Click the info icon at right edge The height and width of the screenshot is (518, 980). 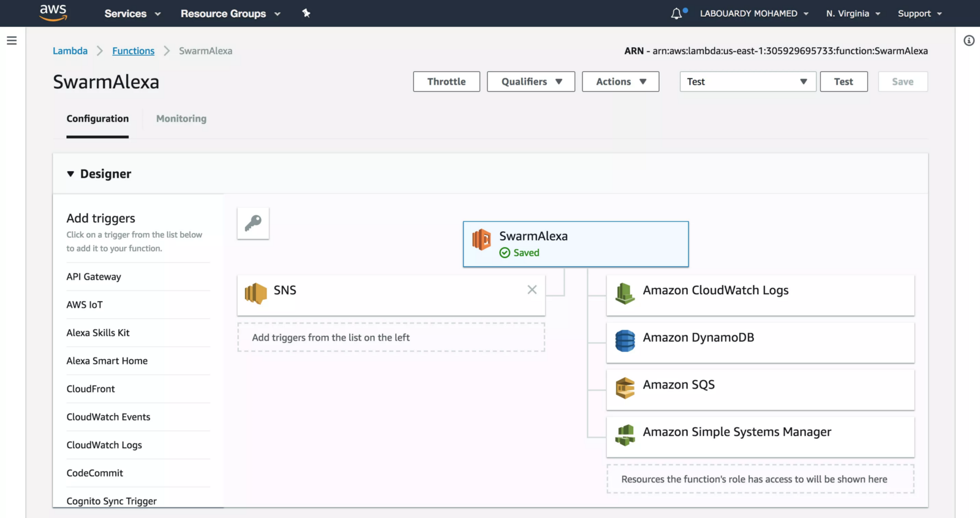pos(968,40)
